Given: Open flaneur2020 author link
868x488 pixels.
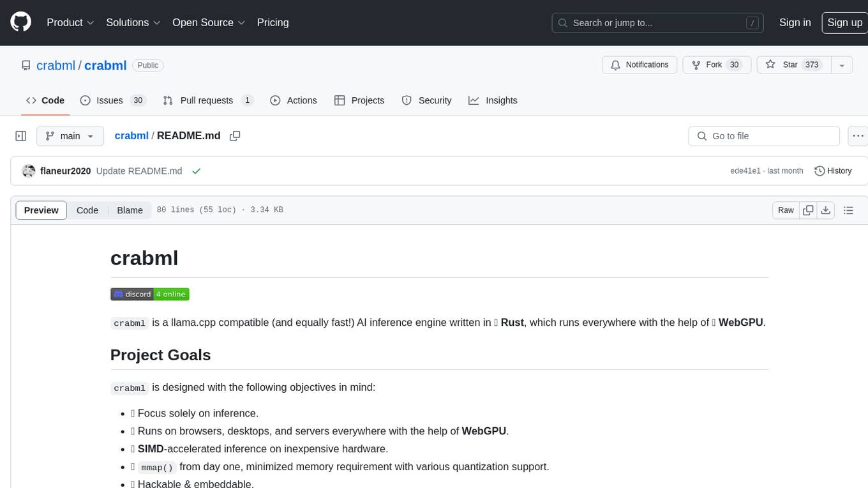Looking at the screenshot, I should (66, 171).
